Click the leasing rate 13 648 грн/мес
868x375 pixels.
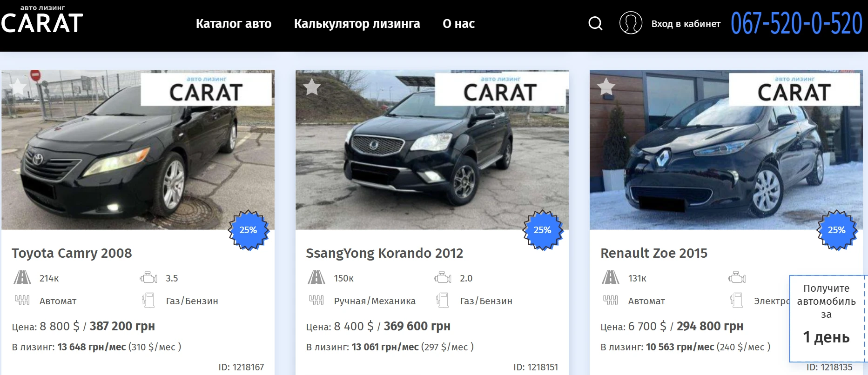(x=92, y=347)
